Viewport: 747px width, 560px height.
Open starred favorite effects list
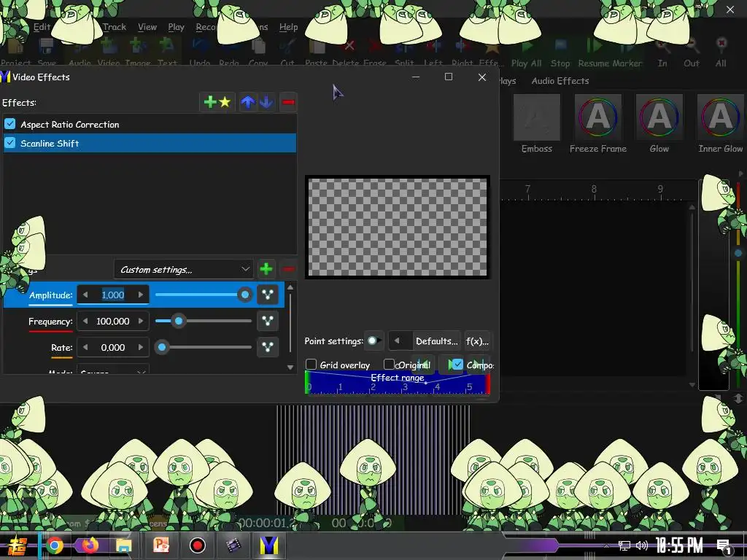click(225, 102)
